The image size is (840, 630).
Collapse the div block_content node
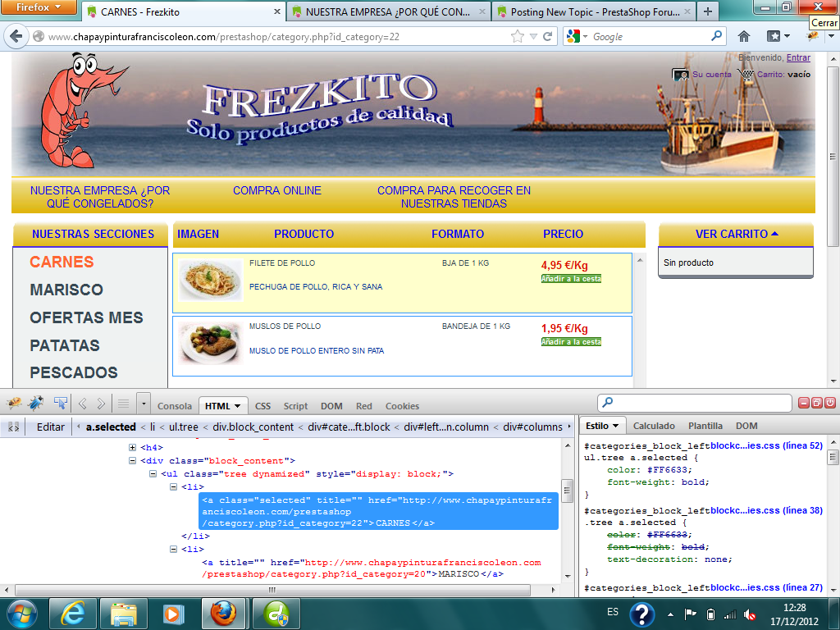(x=132, y=461)
